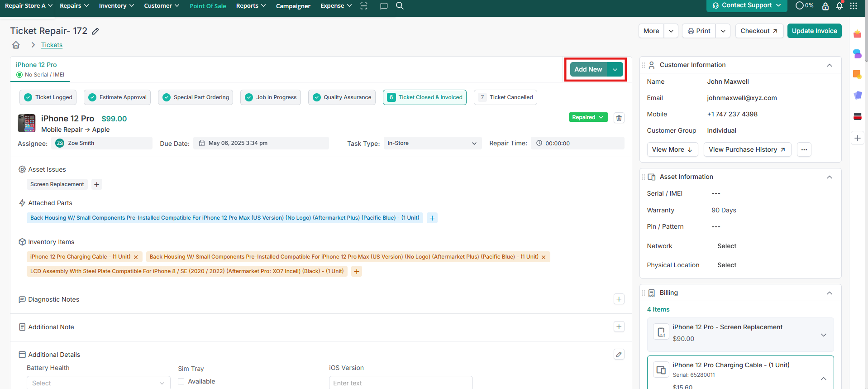Click the blue chat bubbles icon in right sidebar
This screenshot has width=868, height=389.
(858, 54)
